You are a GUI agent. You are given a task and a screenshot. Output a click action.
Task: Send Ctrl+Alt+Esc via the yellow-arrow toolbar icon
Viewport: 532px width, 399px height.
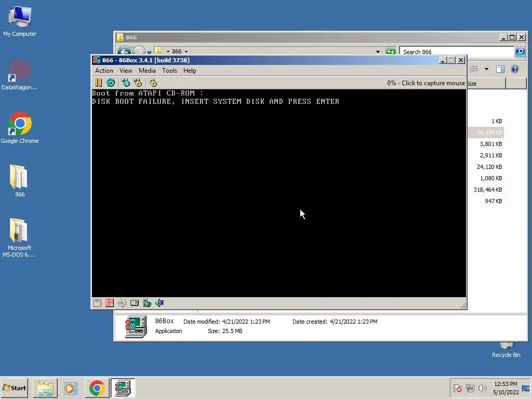point(138,83)
